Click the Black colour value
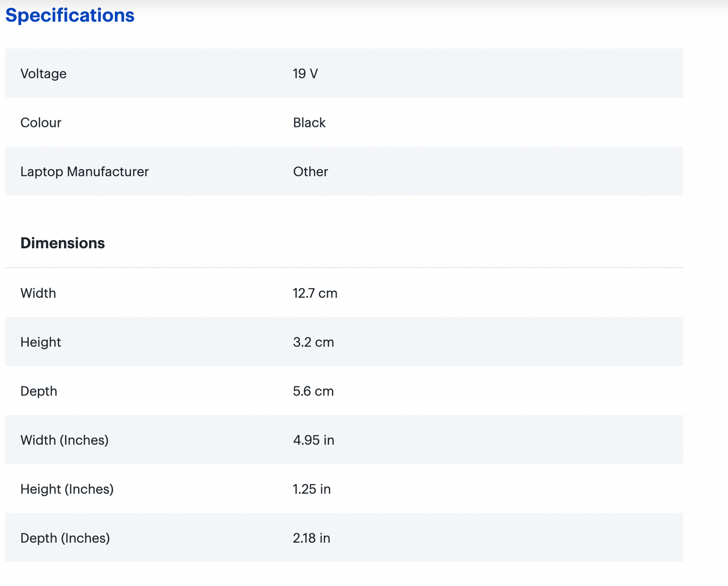Image resolution: width=728 pixels, height=586 pixels. pyautogui.click(x=309, y=122)
